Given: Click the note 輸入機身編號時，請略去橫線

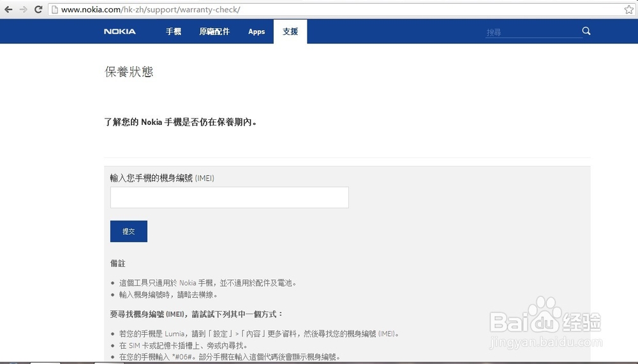Looking at the screenshot, I should click(x=169, y=295).
